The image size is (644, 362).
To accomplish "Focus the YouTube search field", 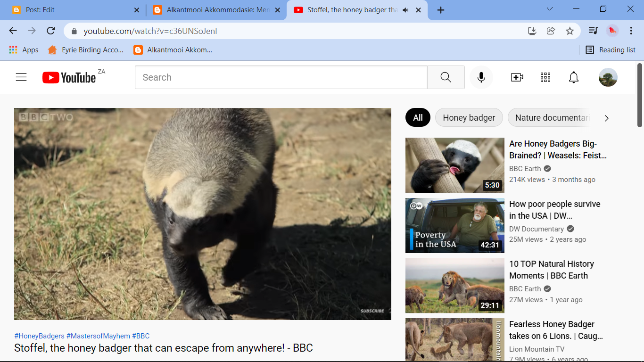I will point(281,77).
